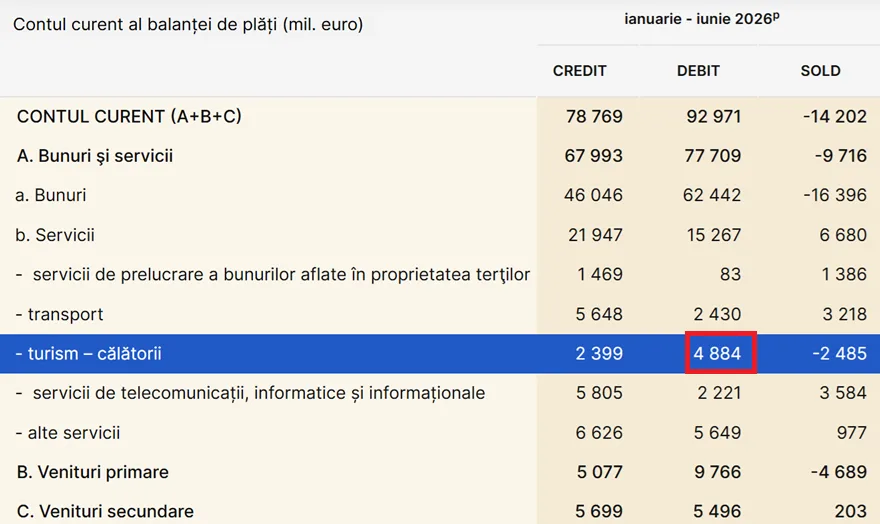
Task: Click the debit value 92 971
Action: (713, 116)
